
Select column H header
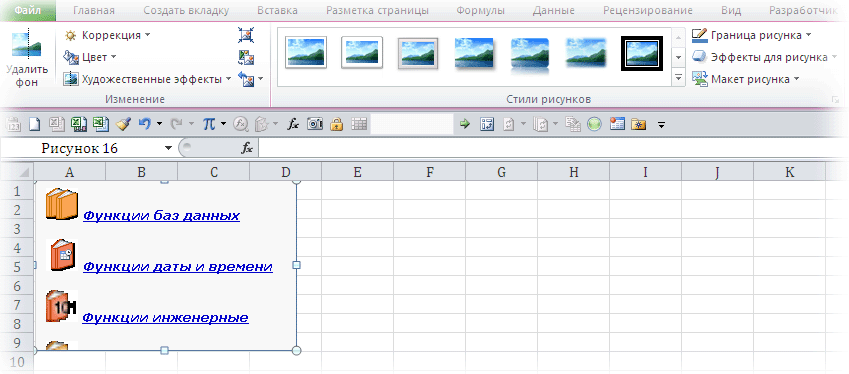pyautogui.click(x=573, y=172)
